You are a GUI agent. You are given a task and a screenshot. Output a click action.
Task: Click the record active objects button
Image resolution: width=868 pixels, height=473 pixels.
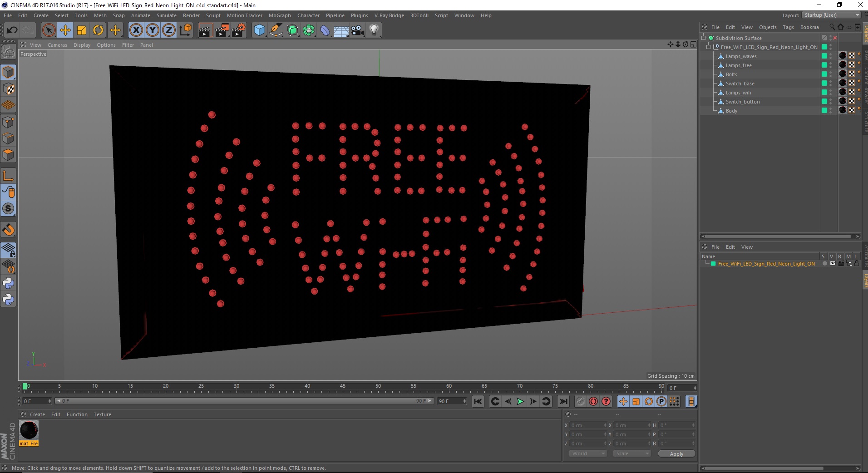point(580,401)
